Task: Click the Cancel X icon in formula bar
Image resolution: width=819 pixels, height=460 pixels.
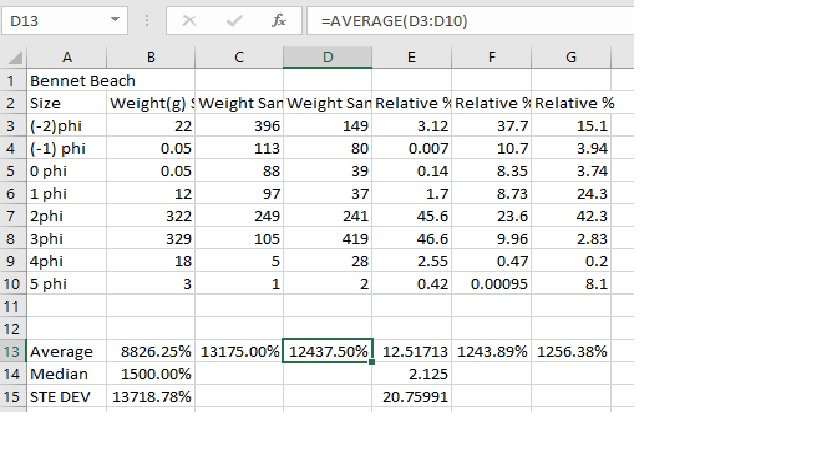Action: click(x=190, y=20)
